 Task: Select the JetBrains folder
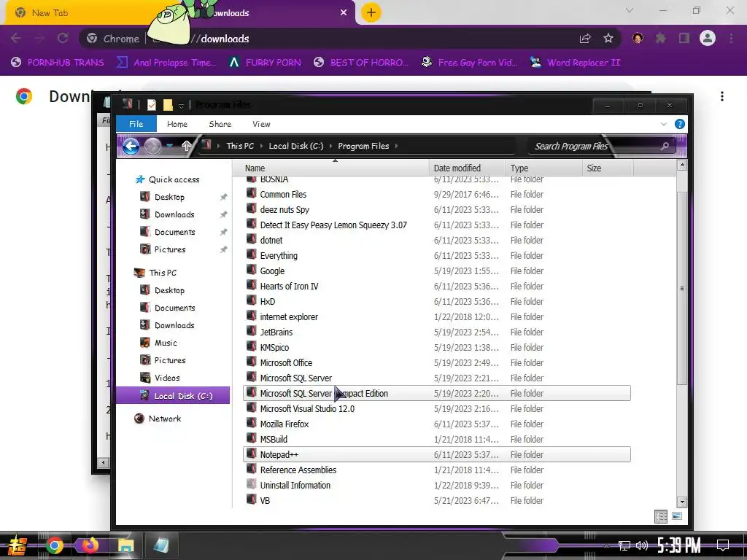(437, 332)
